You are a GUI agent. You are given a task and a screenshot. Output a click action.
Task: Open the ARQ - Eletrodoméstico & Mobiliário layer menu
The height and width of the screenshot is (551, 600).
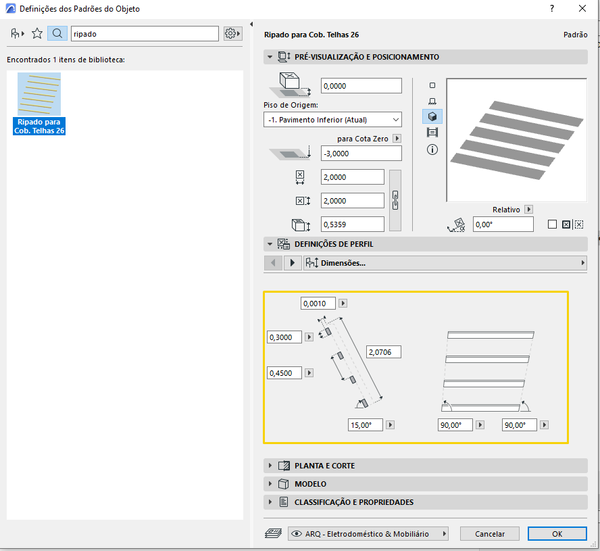[367, 534]
